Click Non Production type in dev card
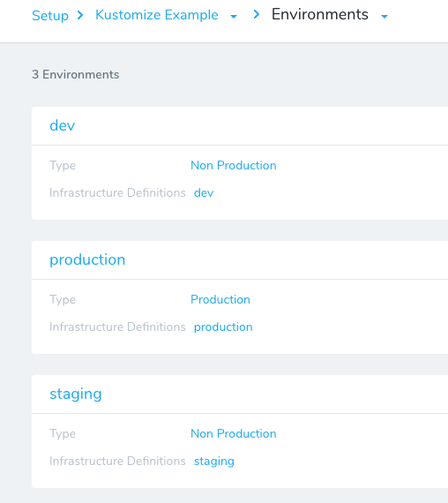448x503 pixels. (233, 166)
